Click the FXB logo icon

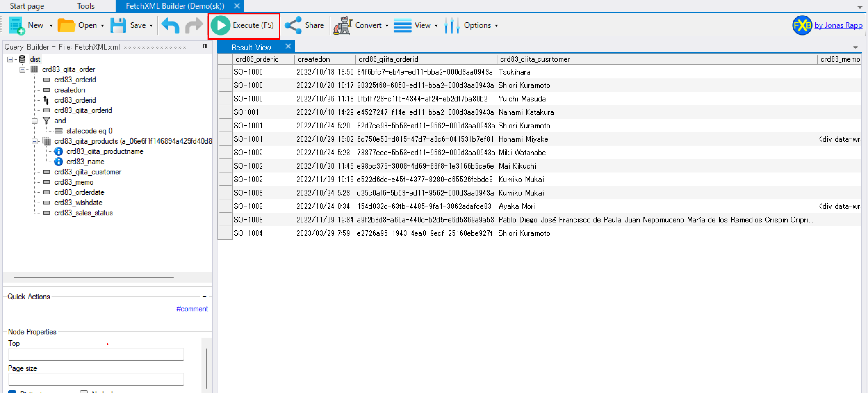point(802,25)
